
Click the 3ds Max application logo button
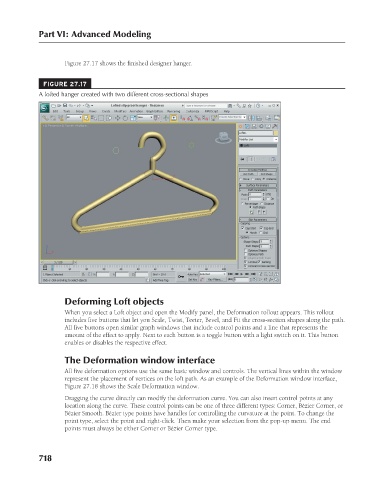click(45, 108)
